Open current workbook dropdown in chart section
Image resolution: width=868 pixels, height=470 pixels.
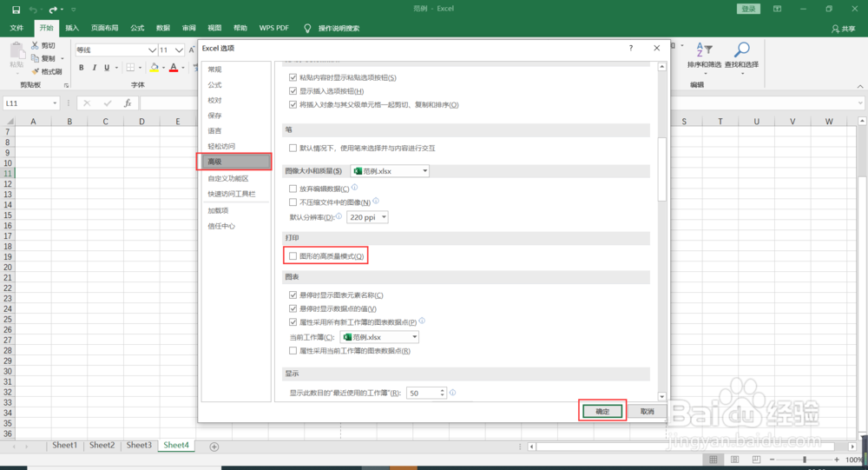pyautogui.click(x=379, y=337)
